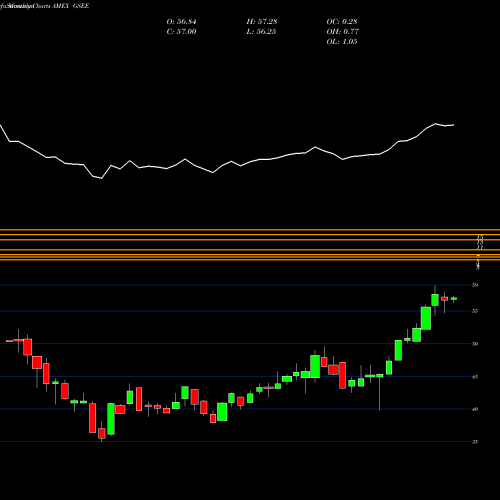The height and width of the screenshot is (500, 500).
Task: Click the 35 price axis label
Action: [x=475, y=442]
